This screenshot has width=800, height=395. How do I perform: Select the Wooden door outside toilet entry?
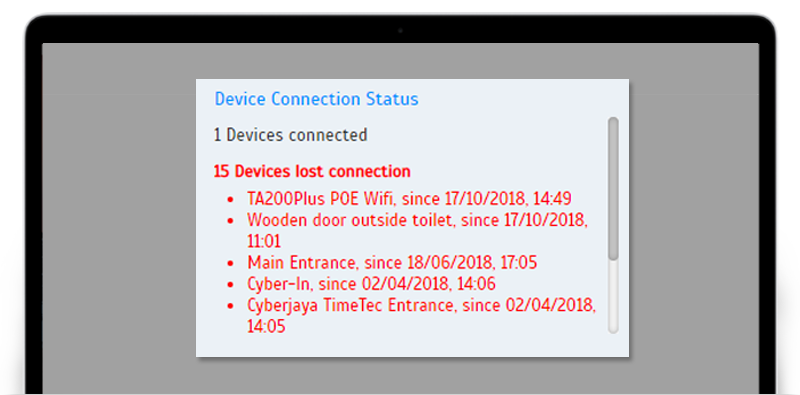tap(417, 230)
